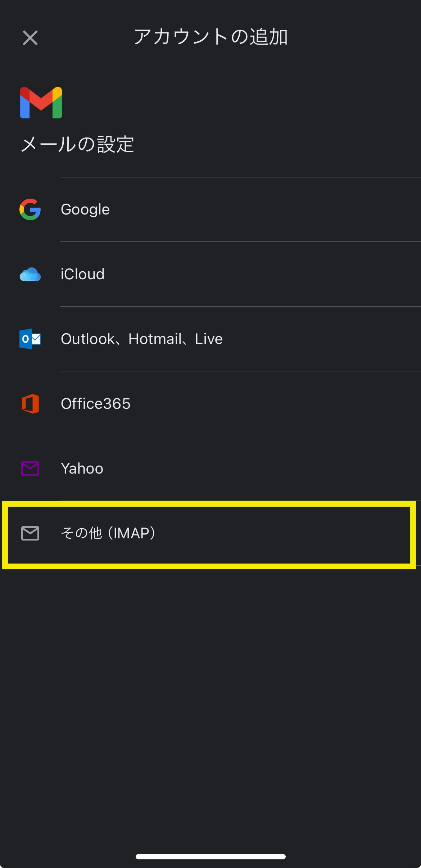421x868 pixels.
Task: Choose Yahoo mail provider
Action: (210, 469)
